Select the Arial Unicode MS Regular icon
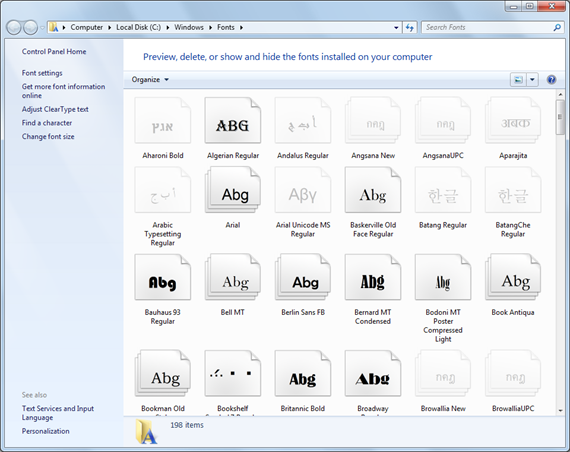The height and width of the screenshot is (452, 570). 303,190
